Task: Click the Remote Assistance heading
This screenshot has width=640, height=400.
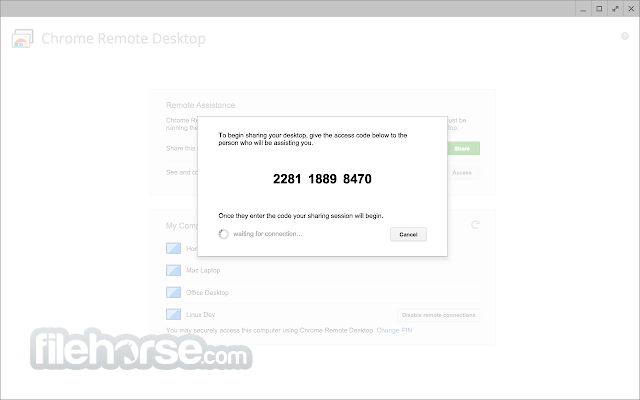Action: point(200,105)
